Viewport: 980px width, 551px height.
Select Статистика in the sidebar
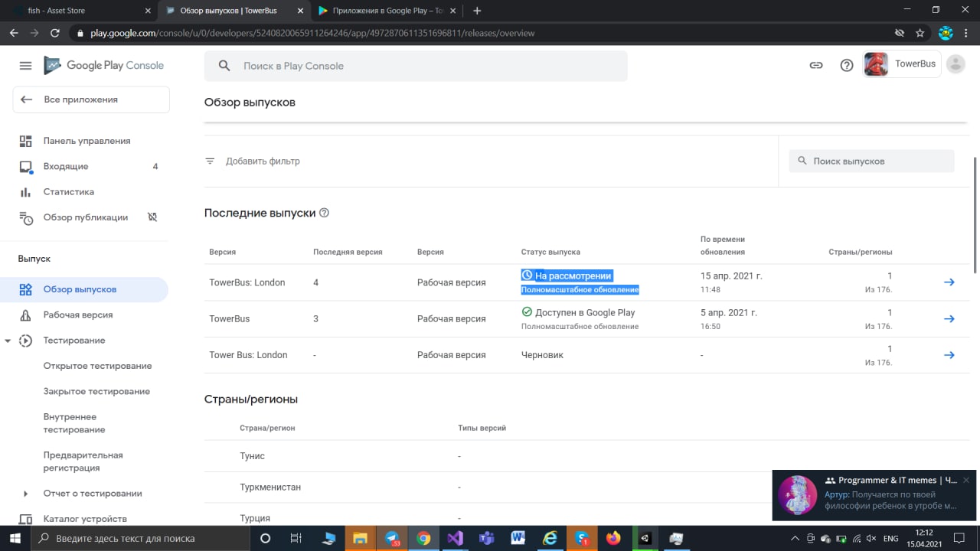(x=69, y=192)
